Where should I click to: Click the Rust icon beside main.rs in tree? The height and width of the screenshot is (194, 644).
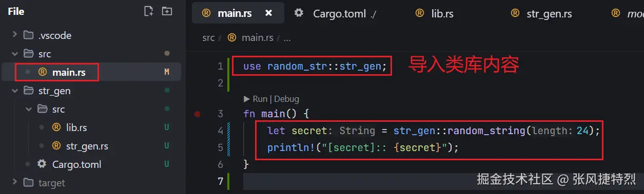(x=43, y=72)
